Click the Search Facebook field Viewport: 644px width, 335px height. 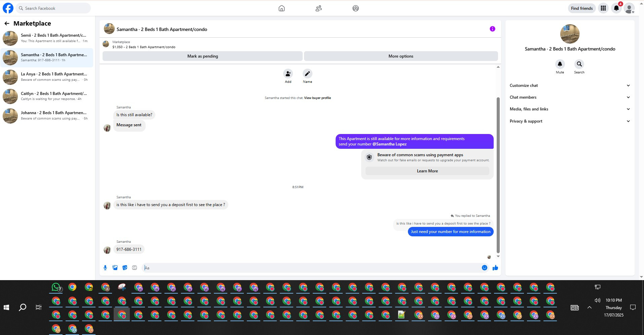click(x=53, y=8)
